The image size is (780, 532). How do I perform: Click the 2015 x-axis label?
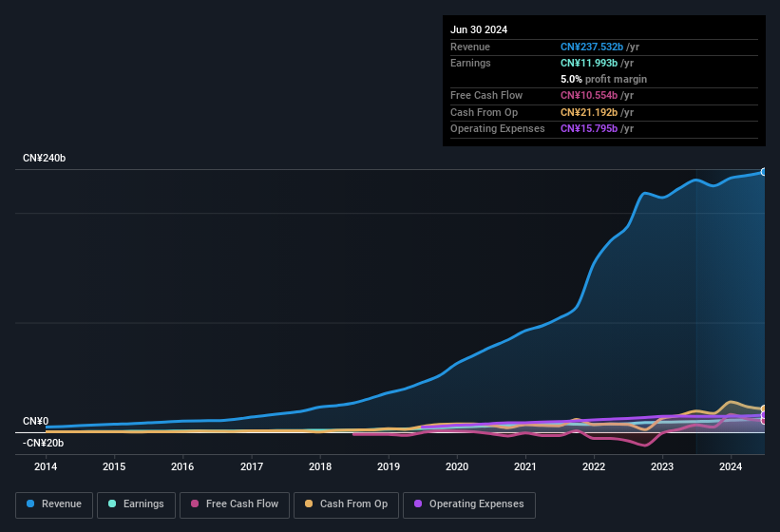[114, 466]
